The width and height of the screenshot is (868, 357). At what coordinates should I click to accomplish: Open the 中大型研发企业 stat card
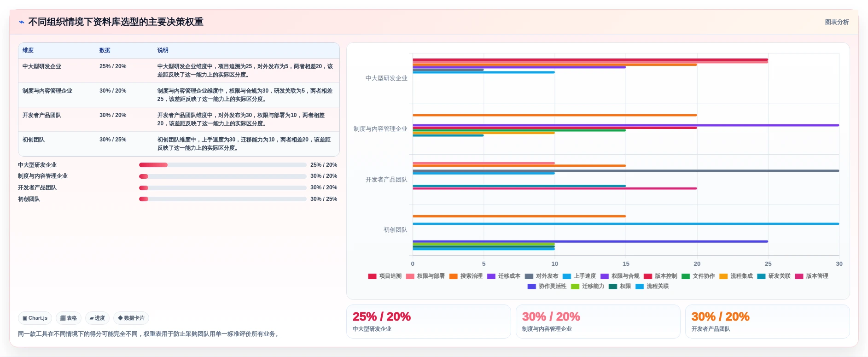(x=429, y=322)
